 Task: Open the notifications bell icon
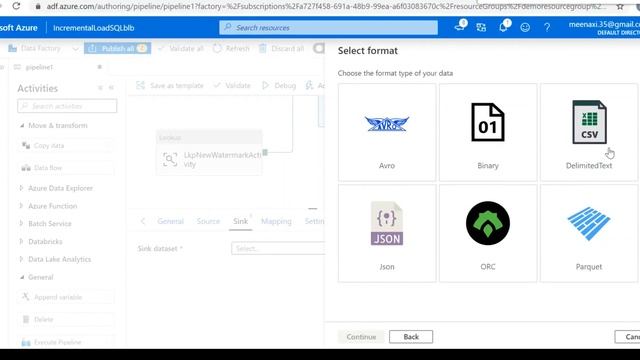503,27
